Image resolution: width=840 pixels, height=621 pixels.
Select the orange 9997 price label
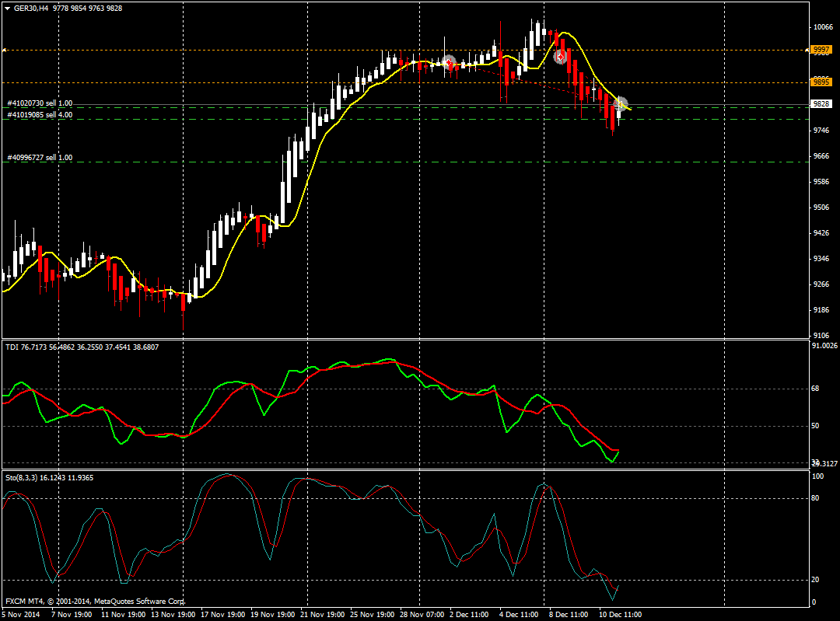click(x=821, y=50)
